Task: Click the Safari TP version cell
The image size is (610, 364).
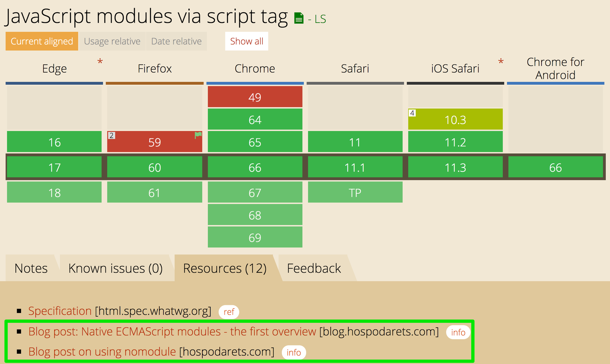Action: point(355,192)
